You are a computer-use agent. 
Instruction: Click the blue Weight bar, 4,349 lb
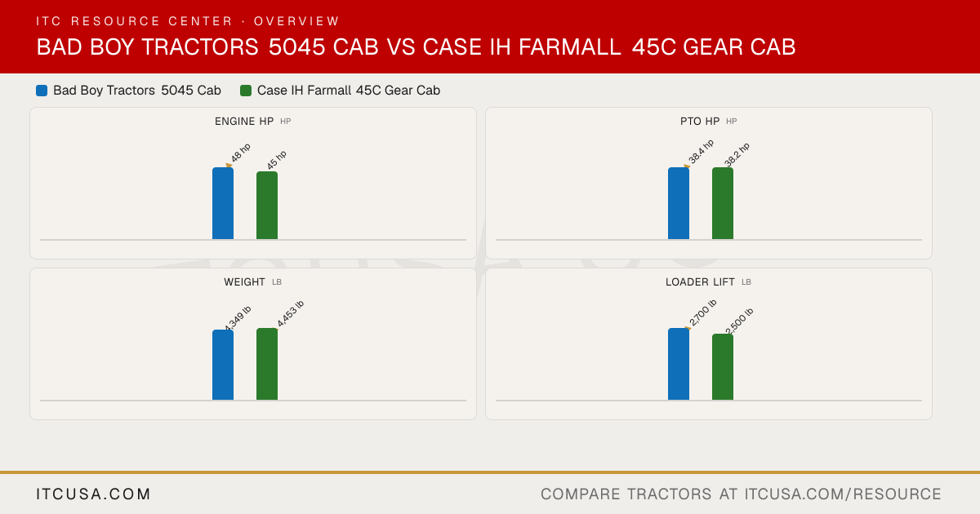[x=223, y=365]
